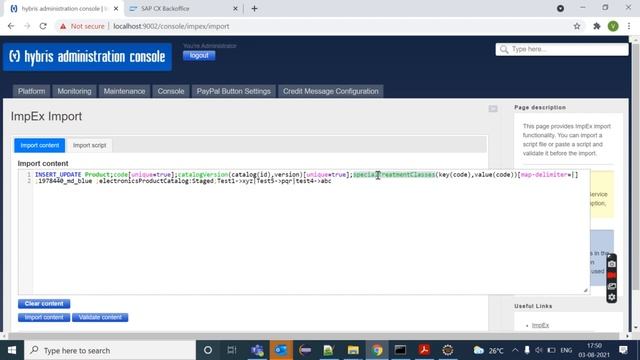Open the recorder settings gear icon

point(611,298)
